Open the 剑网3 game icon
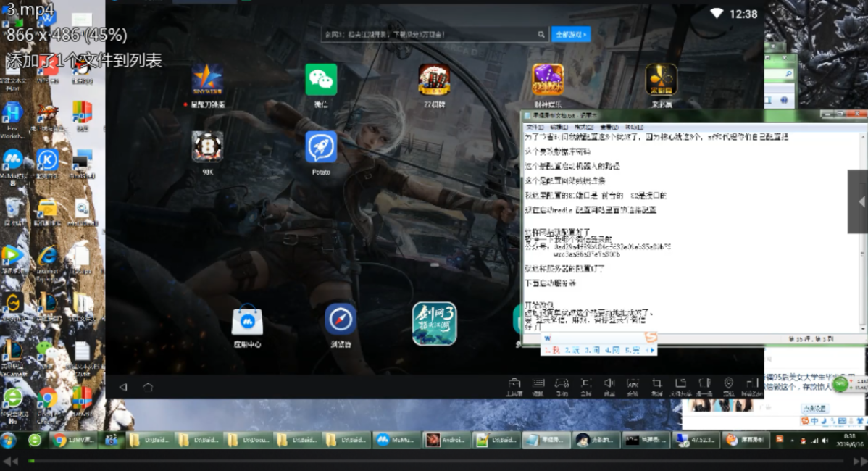The width and height of the screenshot is (868, 471). pos(435,324)
